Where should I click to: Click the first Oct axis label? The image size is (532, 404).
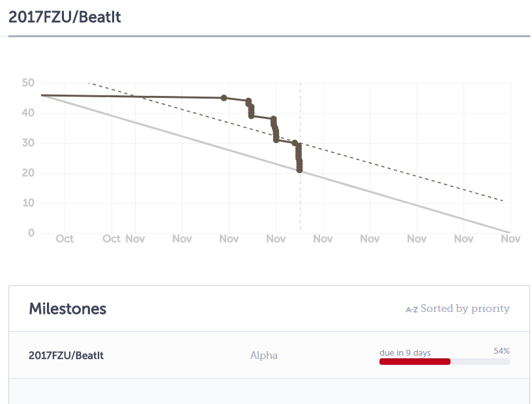[65, 239]
